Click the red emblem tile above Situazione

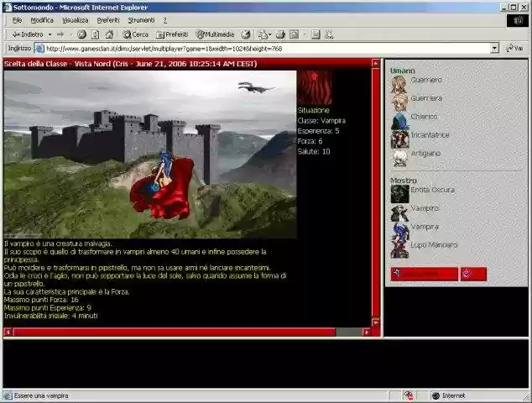pos(315,87)
